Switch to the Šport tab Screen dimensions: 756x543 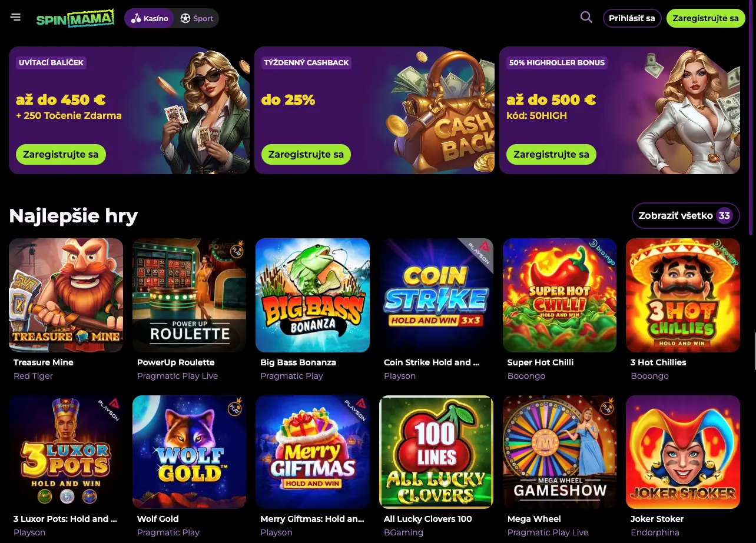197,18
